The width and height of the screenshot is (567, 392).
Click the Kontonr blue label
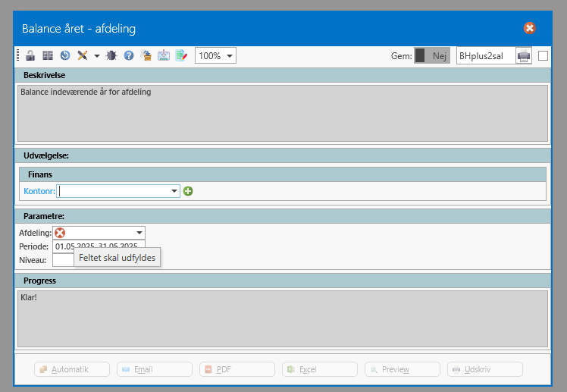pyautogui.click(x=39, y=191)
